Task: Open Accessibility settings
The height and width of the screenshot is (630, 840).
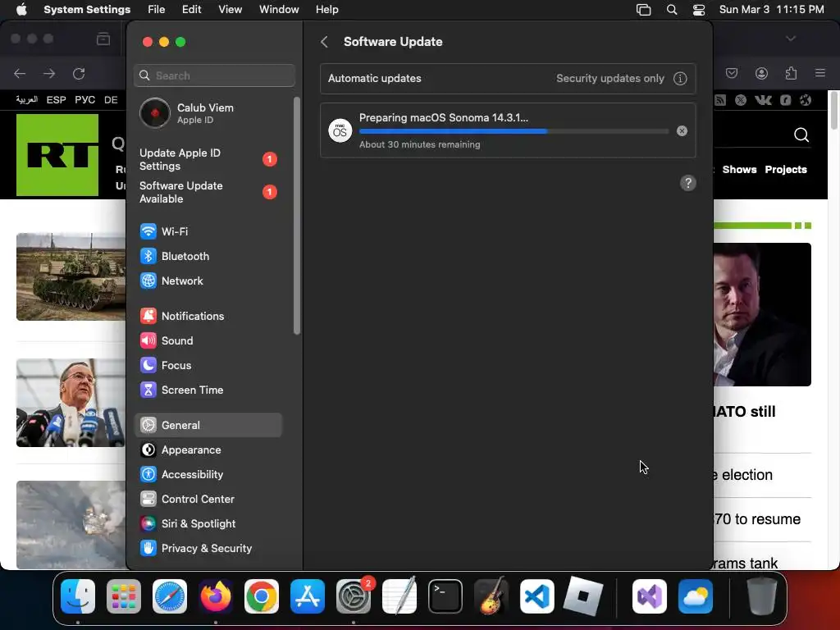Action: [x=208, y=475]
